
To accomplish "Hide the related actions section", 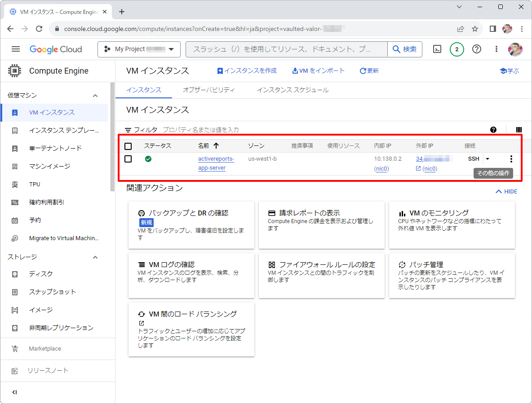I will (506, 192).
